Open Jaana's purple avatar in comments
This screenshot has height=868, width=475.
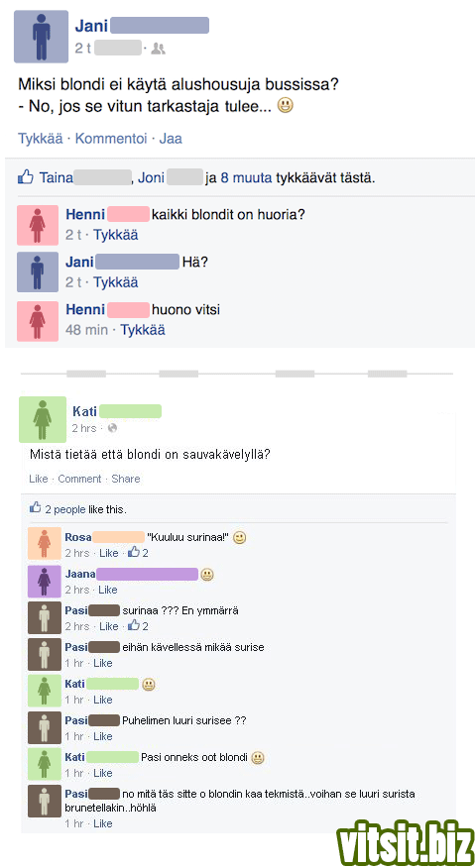tap(45, 581)
